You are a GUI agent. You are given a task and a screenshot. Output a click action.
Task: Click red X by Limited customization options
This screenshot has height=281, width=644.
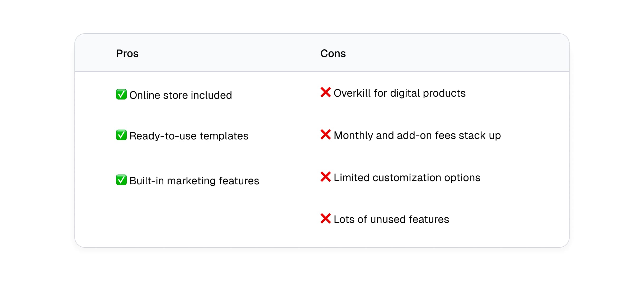325,177
